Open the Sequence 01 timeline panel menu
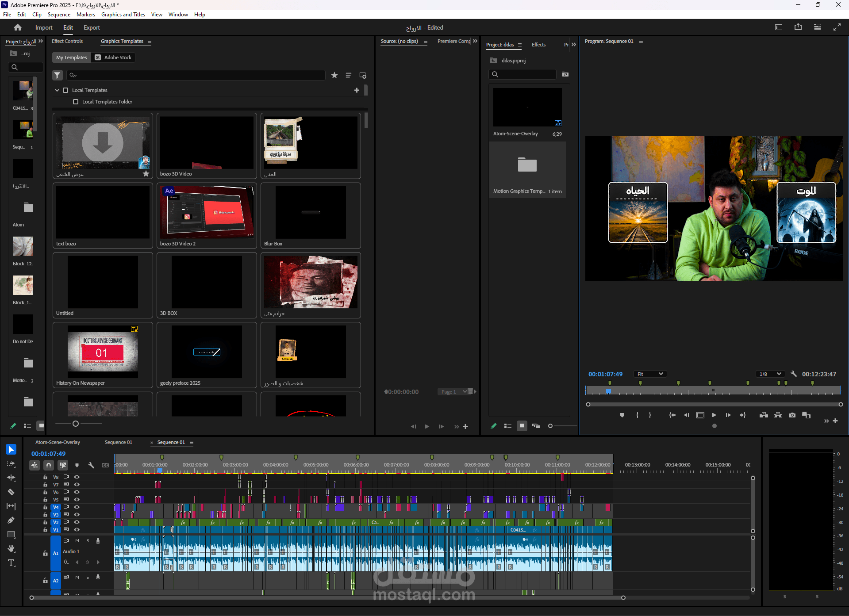This screenshot has height=616, width=849. [192, 442]
